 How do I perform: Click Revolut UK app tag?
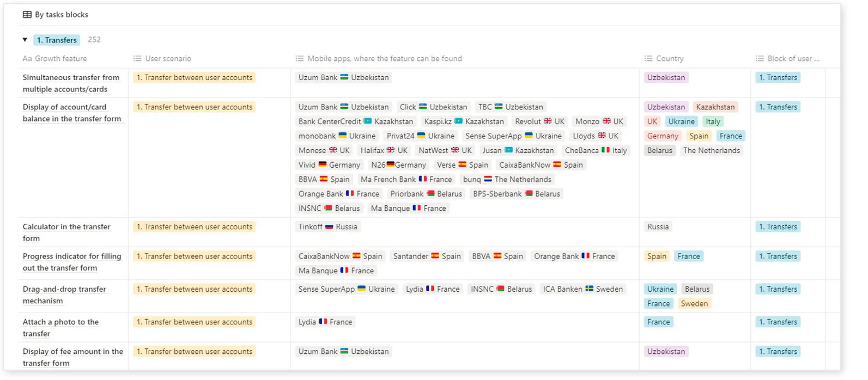pyautogui.click(x=539, y=121)
